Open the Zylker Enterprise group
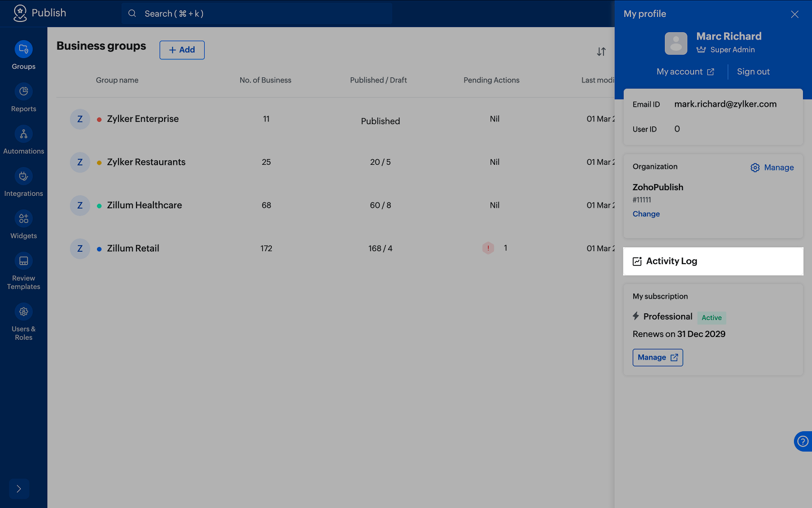 [x=143, y=119]
